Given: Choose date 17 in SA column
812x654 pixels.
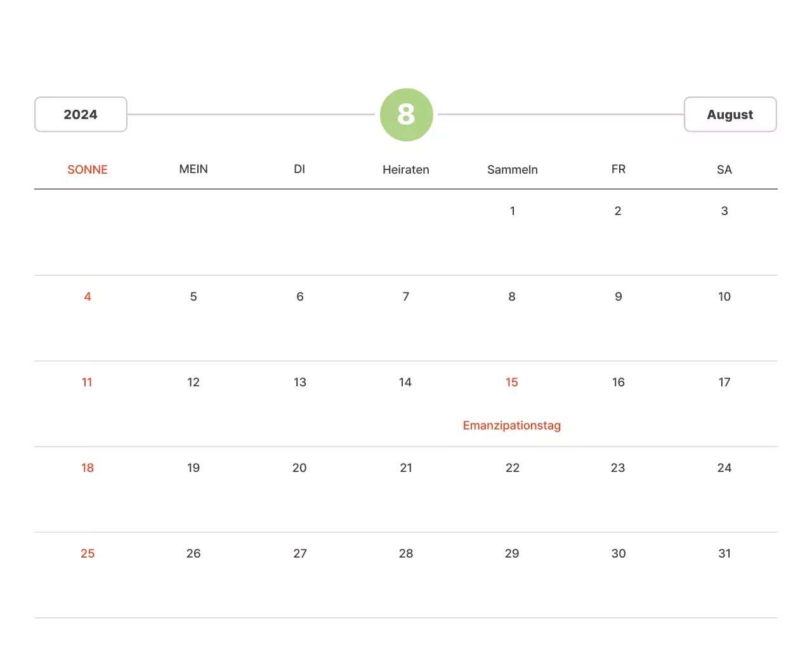Looking at the screenshot, I should pyautogui.click(x=724, y=382).
